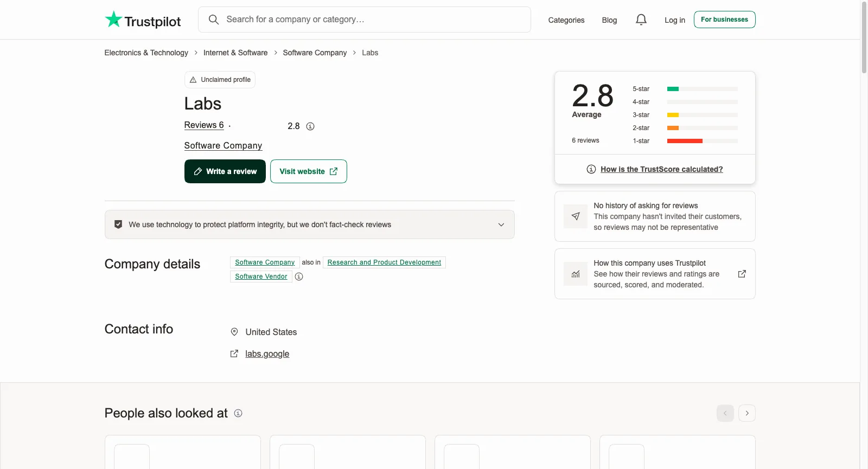Open Software Vendor category tag
Screen dimensions: 868x469
[x=261, y=277]
